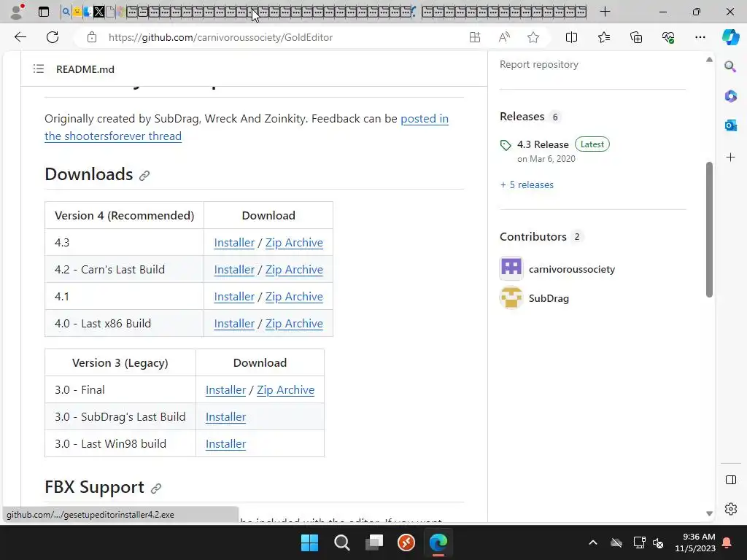Open the tab actions menu icon
Viewport: 747px width, 560px height.
click(x=43, y=12)
